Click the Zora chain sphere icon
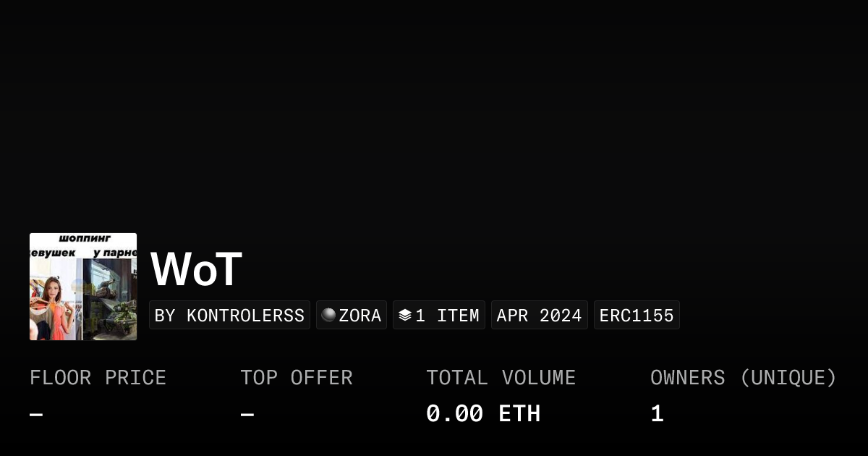The width and height of the screenshot is (868, 456). (328, 315)
